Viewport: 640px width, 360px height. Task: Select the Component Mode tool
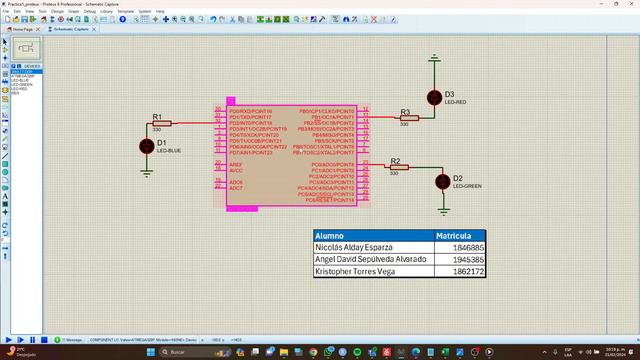click(5, 50)
